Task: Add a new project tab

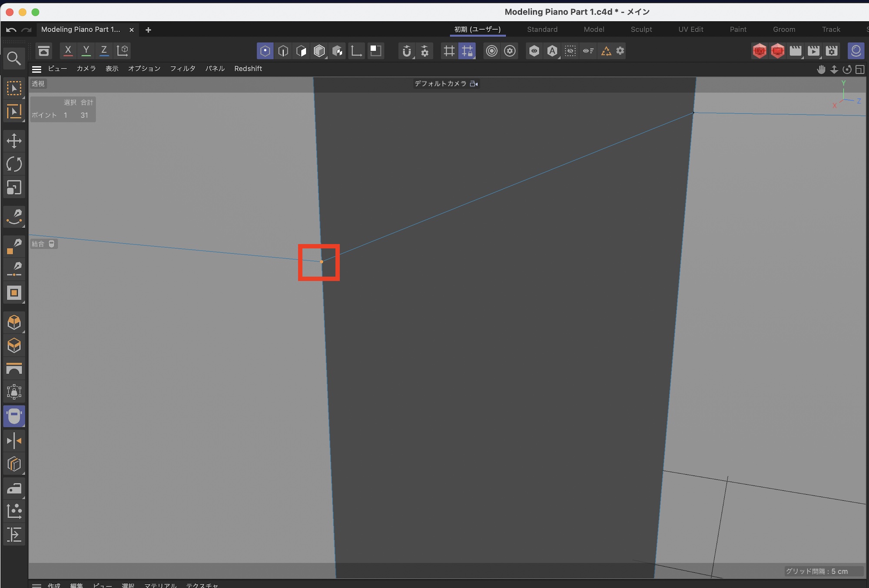Action: pyautogui.click(x=148, y=30)
